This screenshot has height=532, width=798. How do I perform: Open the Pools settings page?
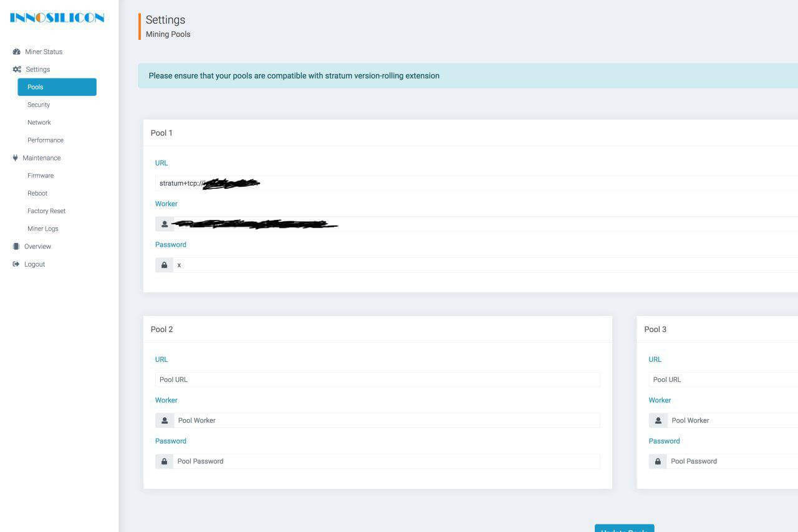pos(57,87)
